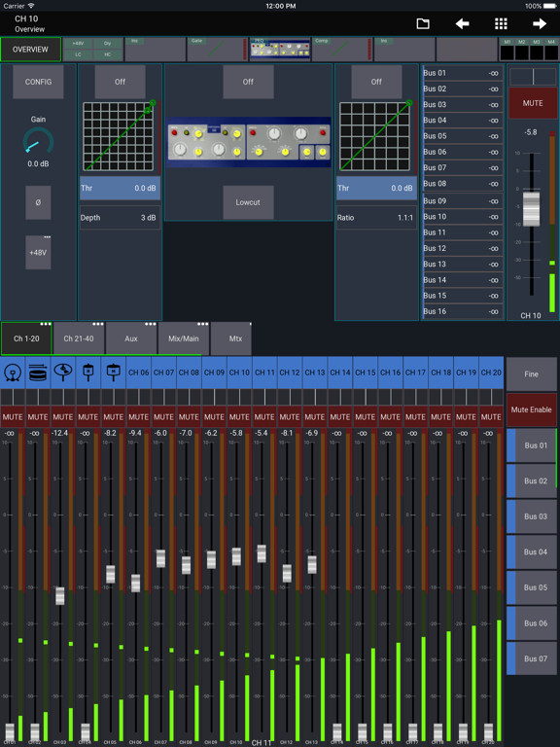This screenshot has height=747, width=560.
Task: Switch to the Aux layer tab
Action: click(x=131, y=338)
